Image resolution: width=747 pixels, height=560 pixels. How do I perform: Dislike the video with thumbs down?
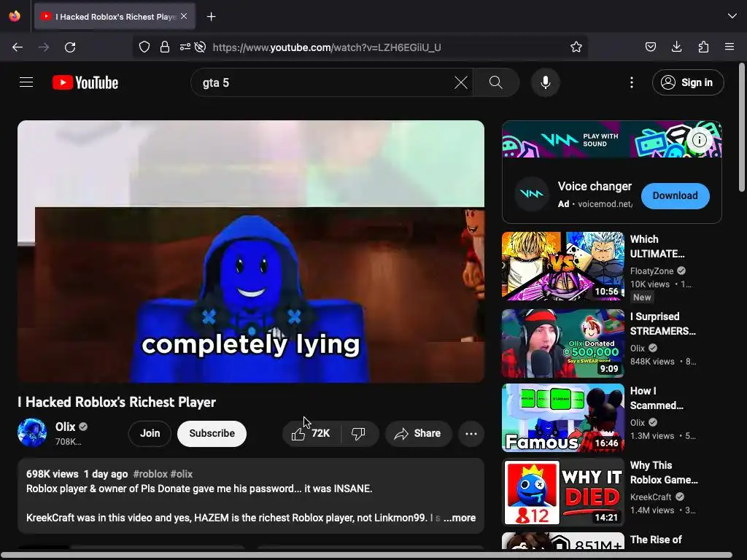click(359, 433)
